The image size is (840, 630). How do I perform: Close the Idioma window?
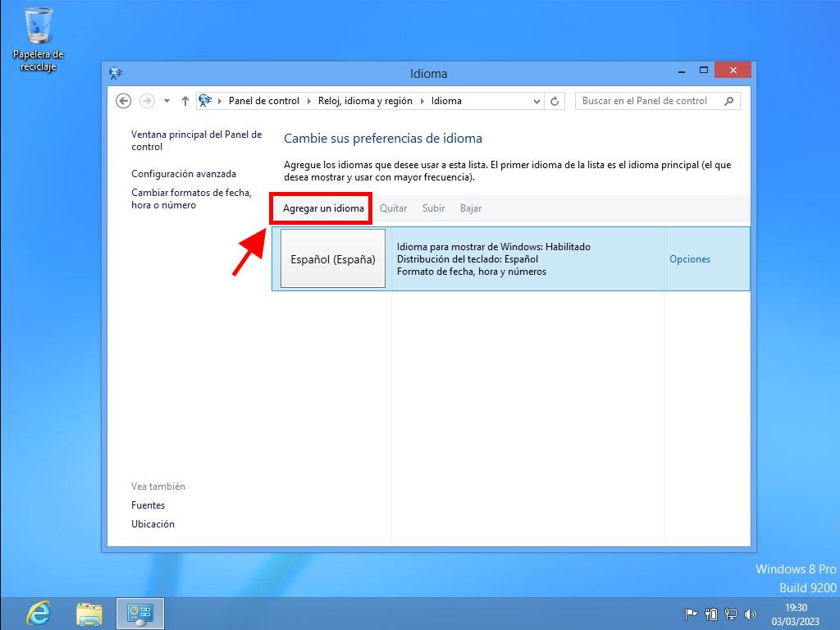coord(733,71)
